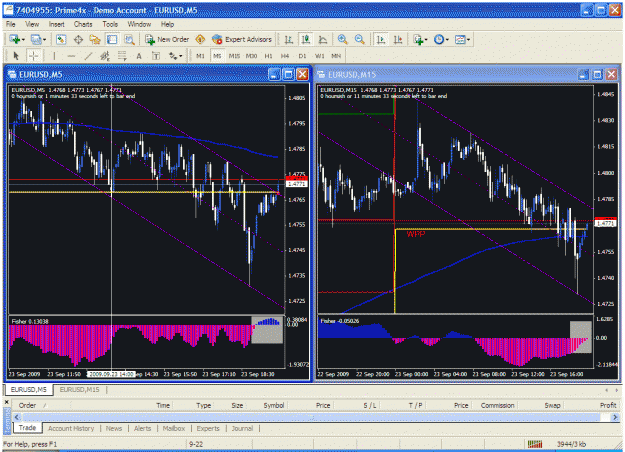Draw a vertical line tool

click(54, 56)
